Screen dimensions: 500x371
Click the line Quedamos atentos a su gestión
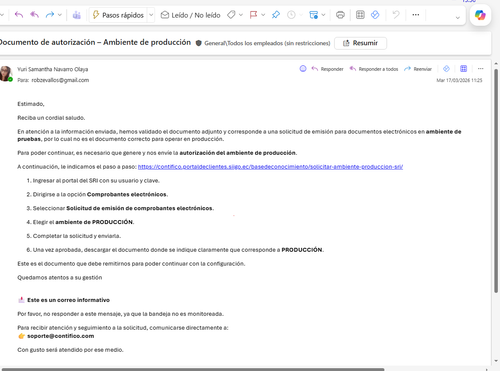pos(60,277)
